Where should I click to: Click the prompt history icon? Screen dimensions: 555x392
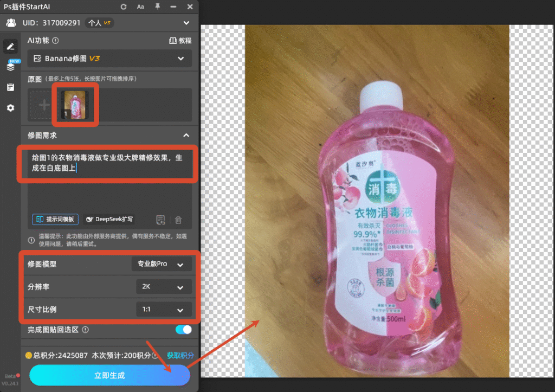[x=160, y=220]
